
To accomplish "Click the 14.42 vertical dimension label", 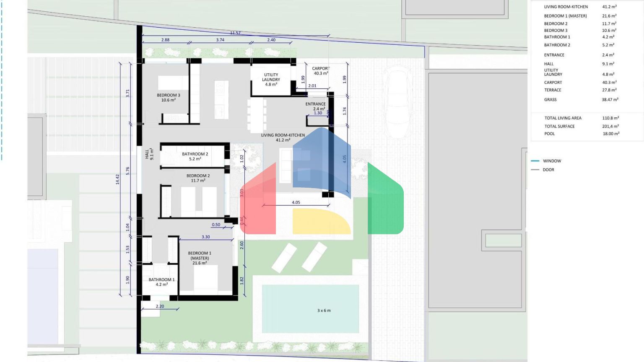I will coord(118,179).
